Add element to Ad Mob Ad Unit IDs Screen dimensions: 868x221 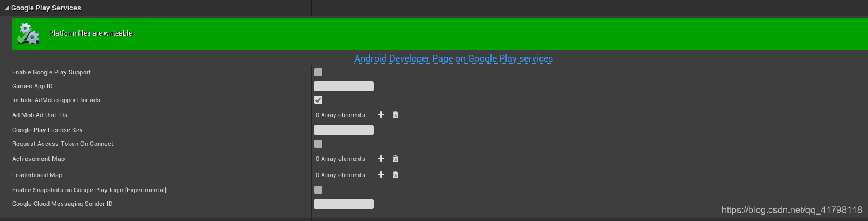tap(381, 115)
